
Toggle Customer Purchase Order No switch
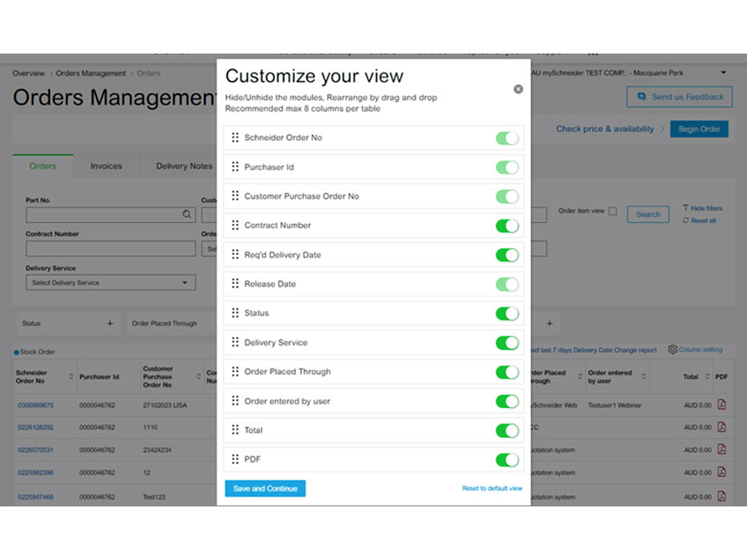pos(507,197)
